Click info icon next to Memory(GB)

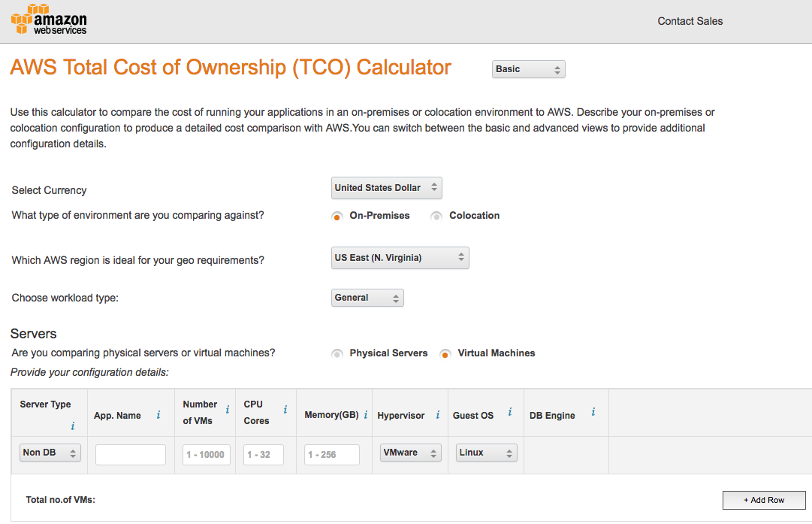click(x=366, y=415)
